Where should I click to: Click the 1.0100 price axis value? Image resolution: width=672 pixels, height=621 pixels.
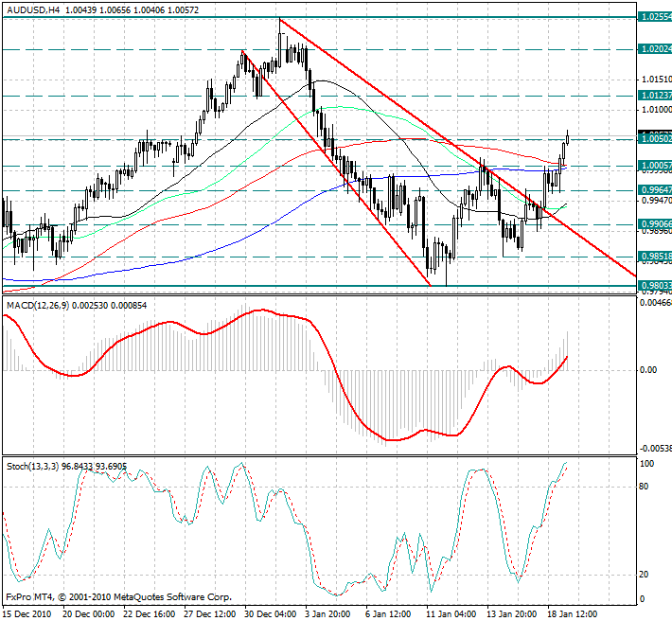pyautogui.click(x=656, y=110)
